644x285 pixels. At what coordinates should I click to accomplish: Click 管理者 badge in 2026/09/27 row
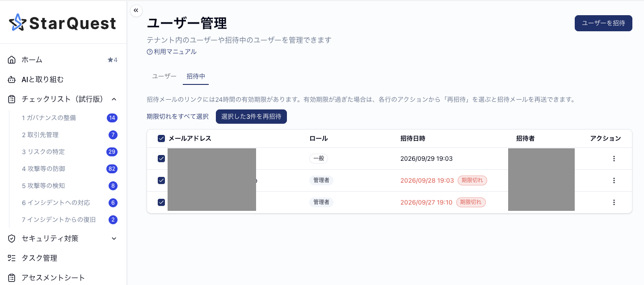click(321, 202)
